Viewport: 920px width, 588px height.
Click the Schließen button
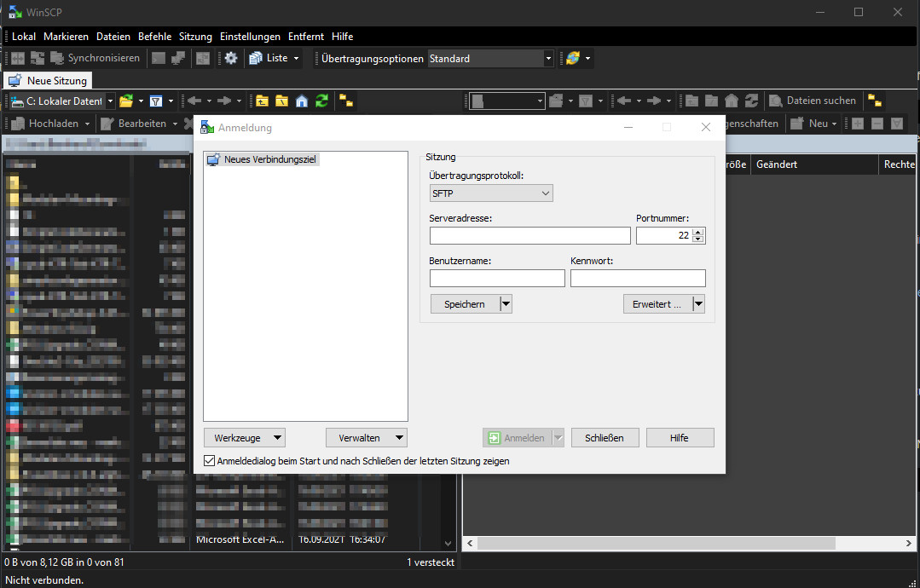pyautogui.click(x=604, y=438)
